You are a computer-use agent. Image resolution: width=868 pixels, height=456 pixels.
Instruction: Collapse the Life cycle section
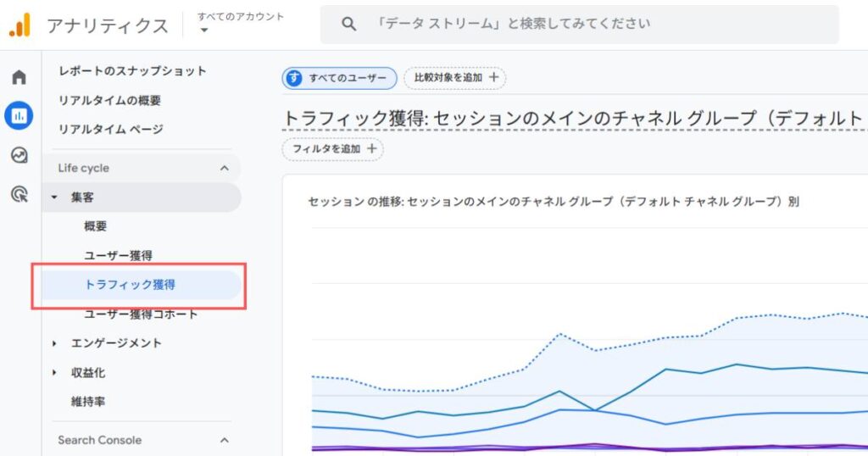[x=224, y=168]
